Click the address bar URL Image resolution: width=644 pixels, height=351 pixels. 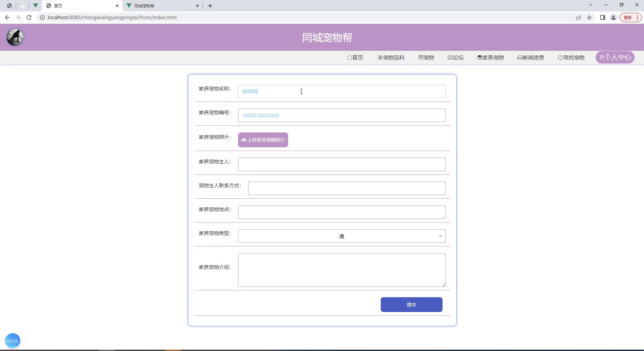coord(112,17)
